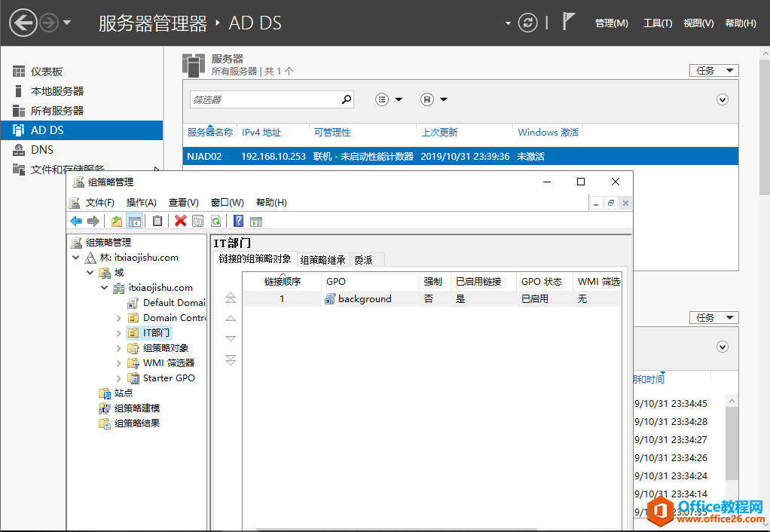770x532 pixels.
Task: Click the Server Manager forward arrow
Action: (x=49, y=23)
